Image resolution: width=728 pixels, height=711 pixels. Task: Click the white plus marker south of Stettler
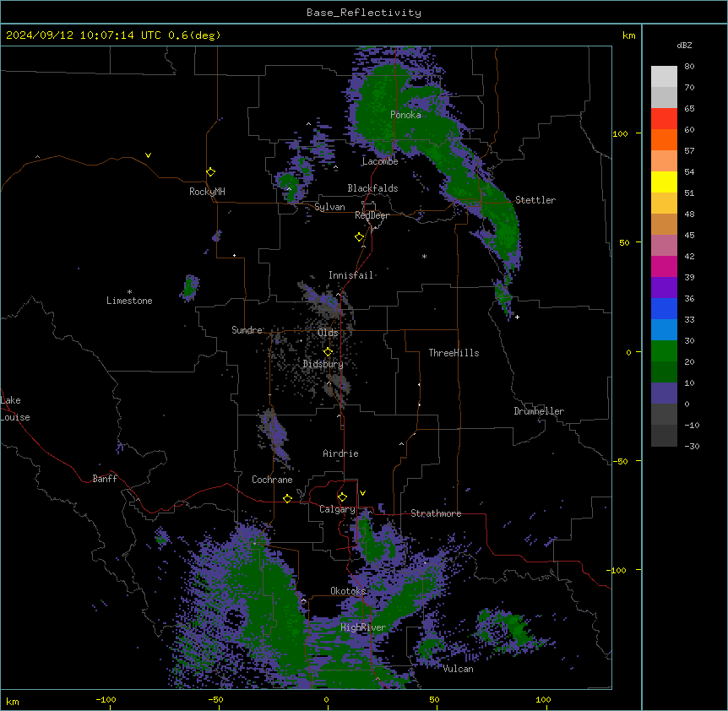[517, 317]
